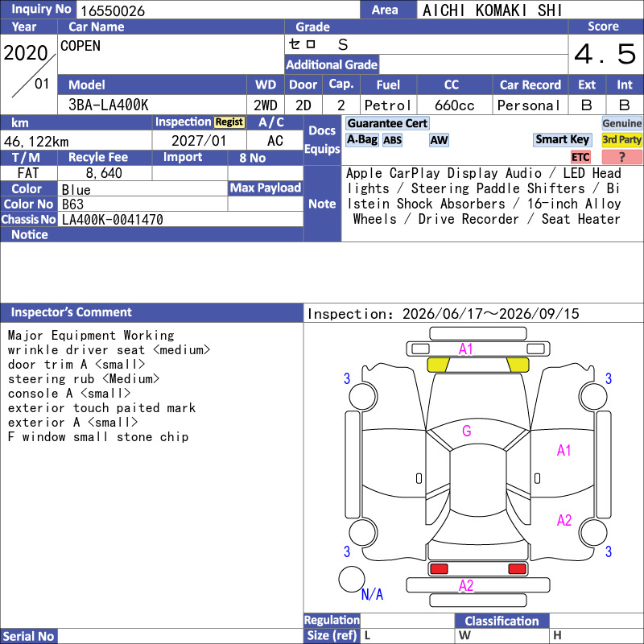Image resolution: width=644 pixels, height=644 pixels.
Task: Click the comment 'wrinkle driver seat <medium>'
Action: pyautogui.click(x=109, y=350)
